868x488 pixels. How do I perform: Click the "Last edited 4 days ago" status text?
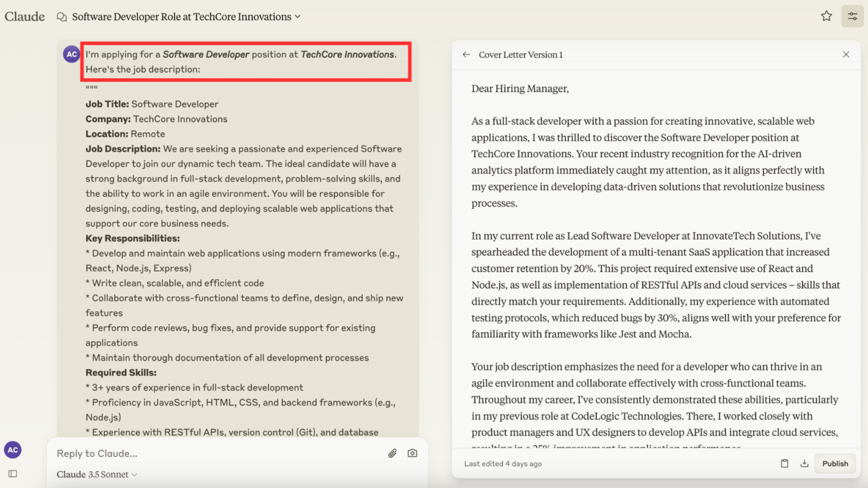(x=503, y=464)
